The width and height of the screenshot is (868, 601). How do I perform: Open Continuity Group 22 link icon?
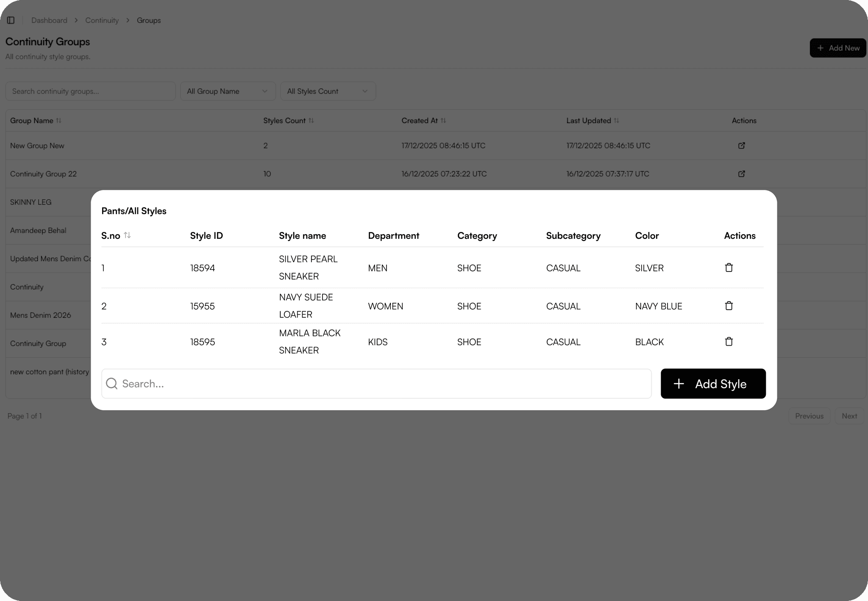coord(741,174)
